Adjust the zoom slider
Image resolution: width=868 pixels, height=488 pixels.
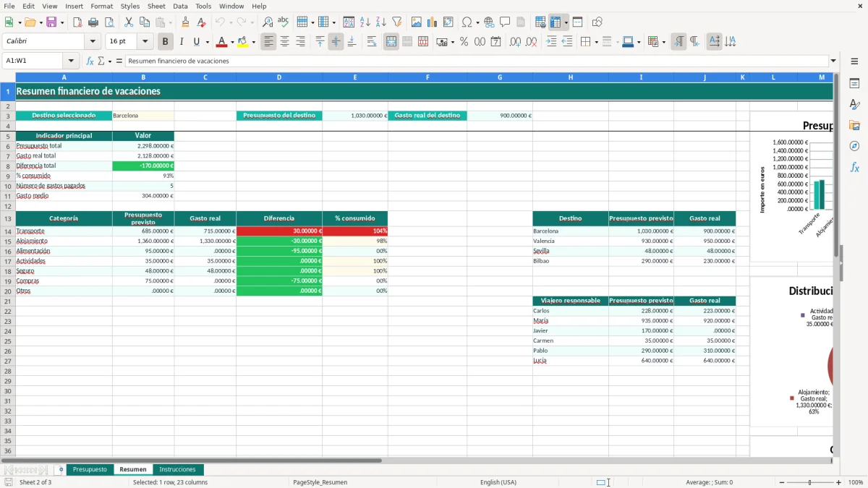pos(809,482)
